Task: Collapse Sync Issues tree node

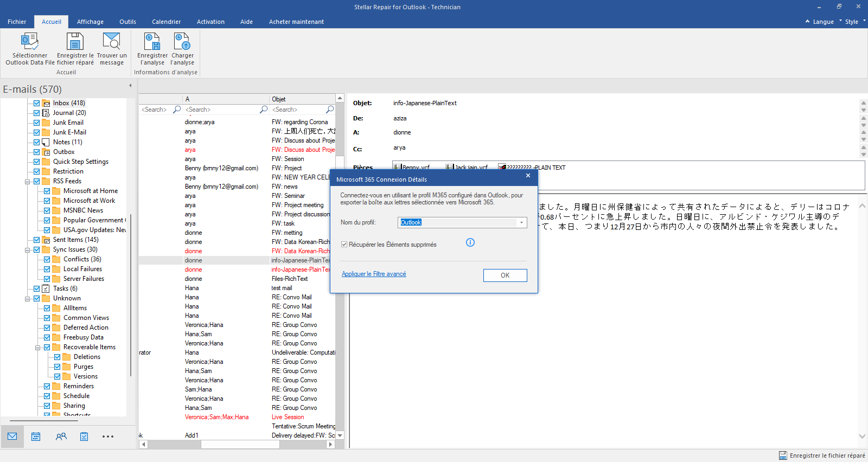Action: [27, 250]
